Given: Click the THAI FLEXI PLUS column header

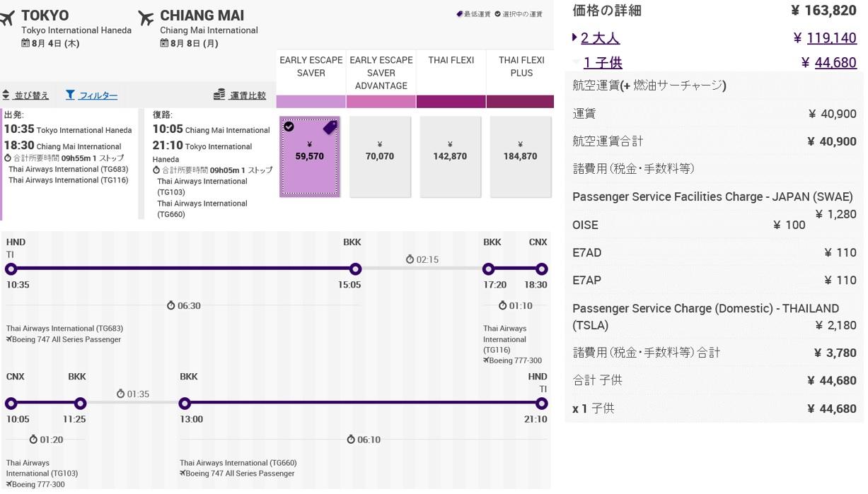Looking at the screenshot, I should click(521, 66).
